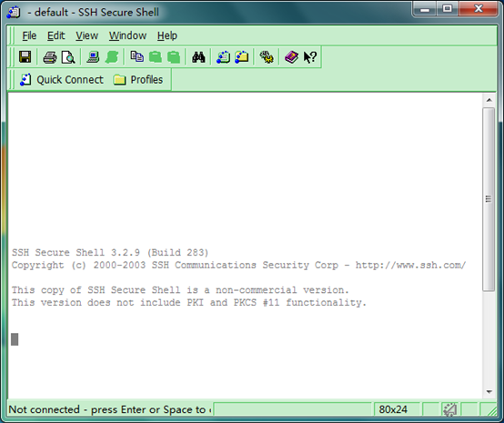Image resolution: width=504 pixels, height=423 pixels.
Task: Click the scrollbar down arrow
Action: point(489,392)
